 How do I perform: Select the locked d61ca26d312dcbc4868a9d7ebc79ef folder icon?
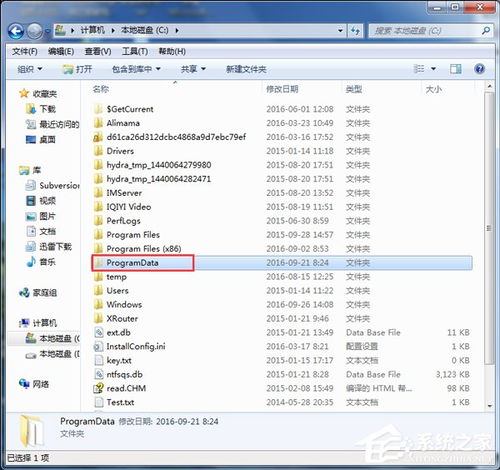(x=98, y=137)
